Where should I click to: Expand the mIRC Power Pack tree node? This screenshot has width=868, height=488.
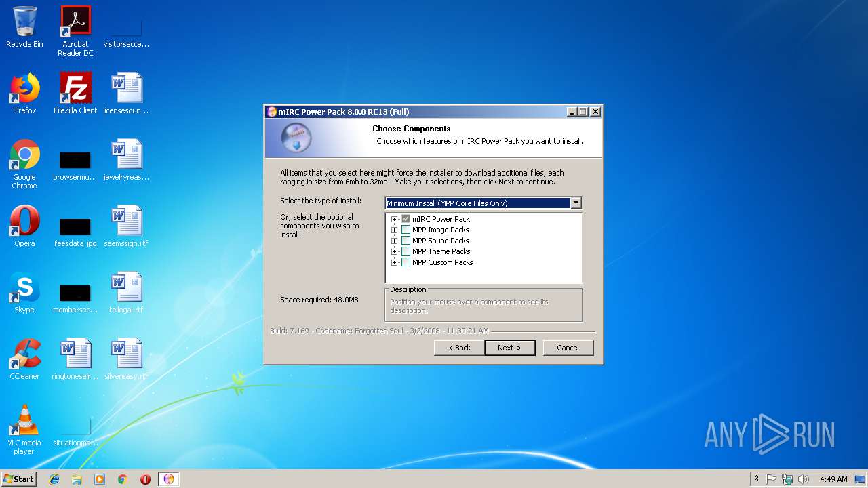[x=395, y=219]
